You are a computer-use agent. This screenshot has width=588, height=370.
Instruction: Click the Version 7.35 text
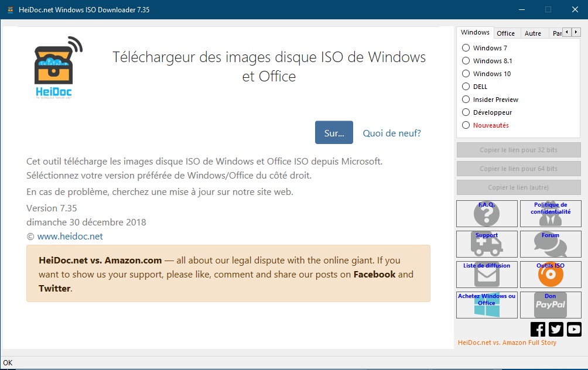pyautogui.click(x=52, y=208)
